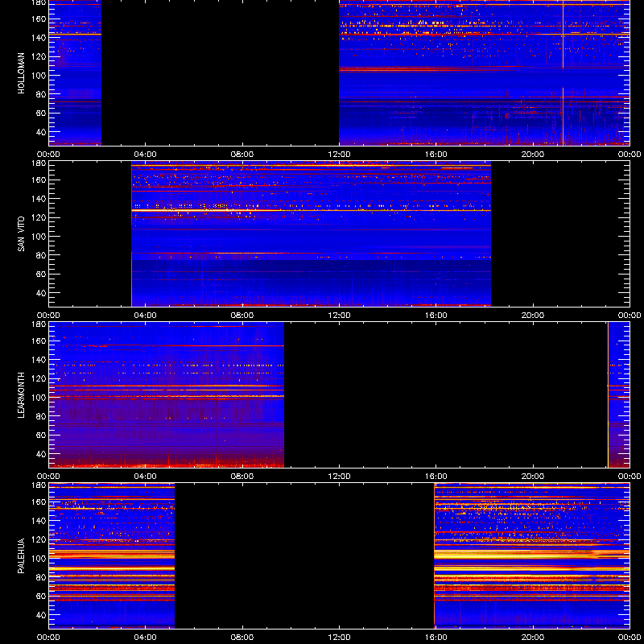
Task: Select the 80 frequency tick of HOLLOMAN panel
Action: [x=42, y=94]
